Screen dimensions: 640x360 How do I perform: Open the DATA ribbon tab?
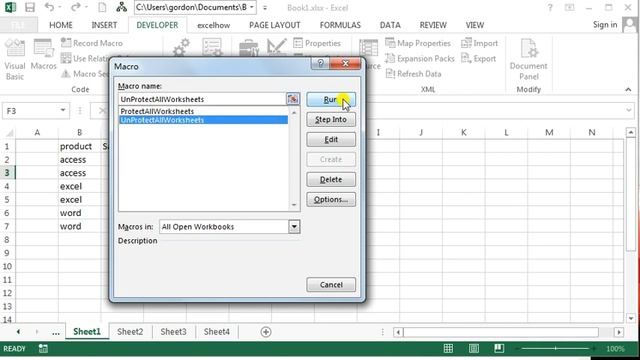click(390, 25)
